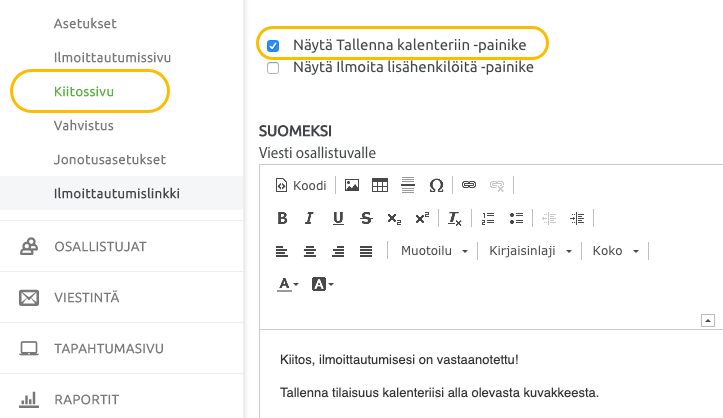
Task: Align text to the left
Action: coord(282,251)
